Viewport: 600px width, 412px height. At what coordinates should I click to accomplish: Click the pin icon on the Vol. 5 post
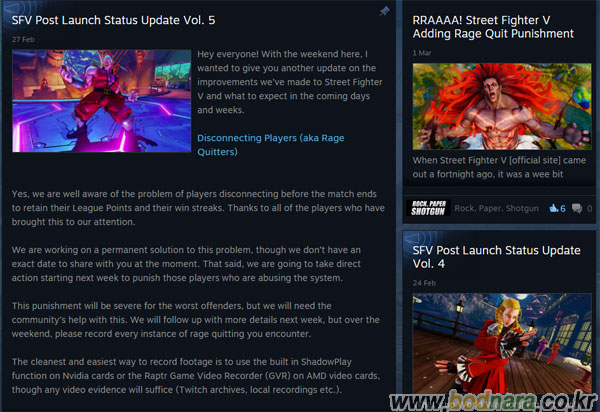click(384, 11)
